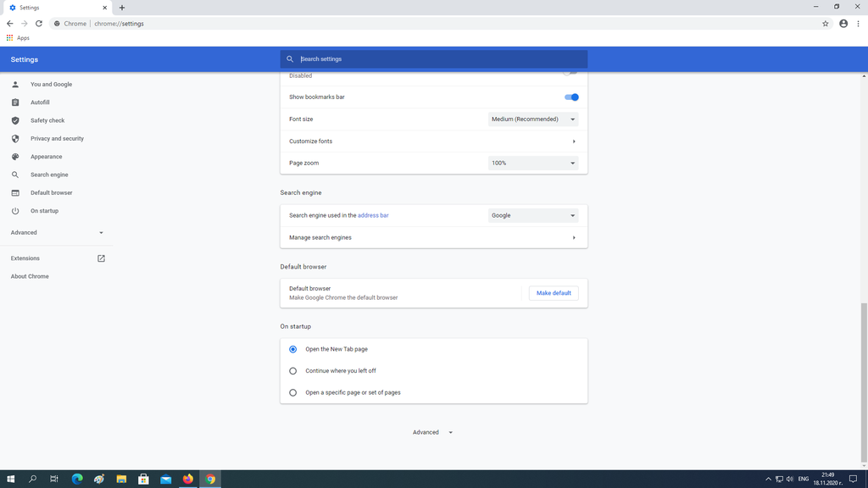Open Extensions via the external link icon
Image resolution: width=868 pixels, height=488 pixels.
coord(101,258)
